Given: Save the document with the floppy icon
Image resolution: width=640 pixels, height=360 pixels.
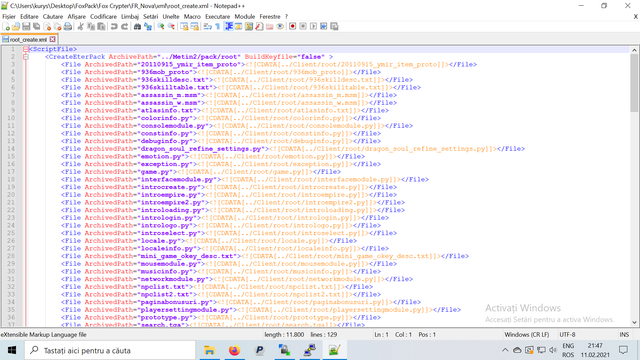Looking at the screenshot, I should (26, 27).
